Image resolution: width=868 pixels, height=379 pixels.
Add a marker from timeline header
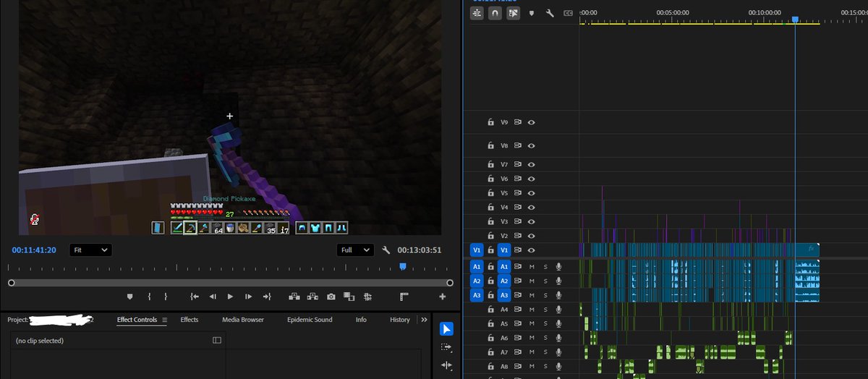532,13
